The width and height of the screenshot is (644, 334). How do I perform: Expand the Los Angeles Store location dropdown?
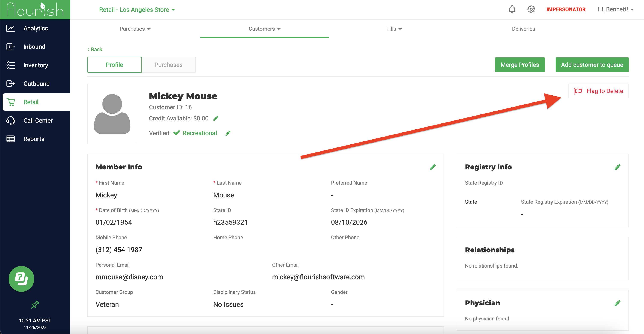[x=137, y=9]
